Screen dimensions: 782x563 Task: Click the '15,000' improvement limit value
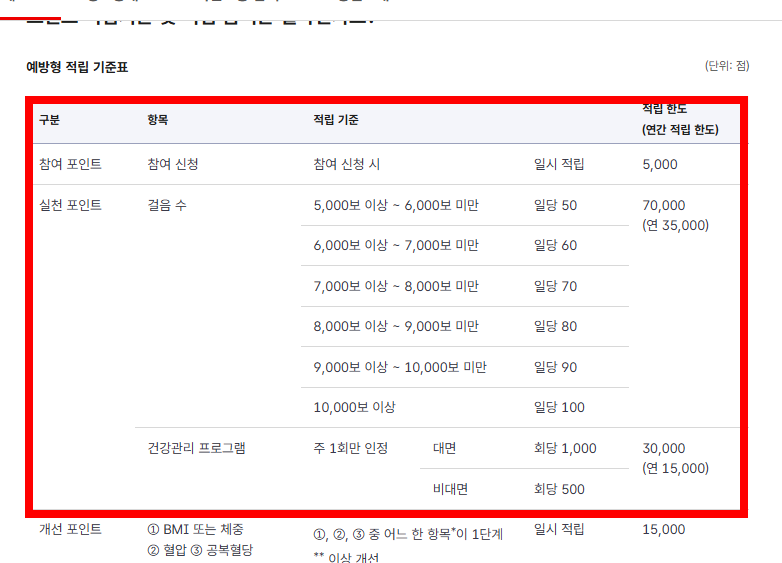tap(664, 530)
